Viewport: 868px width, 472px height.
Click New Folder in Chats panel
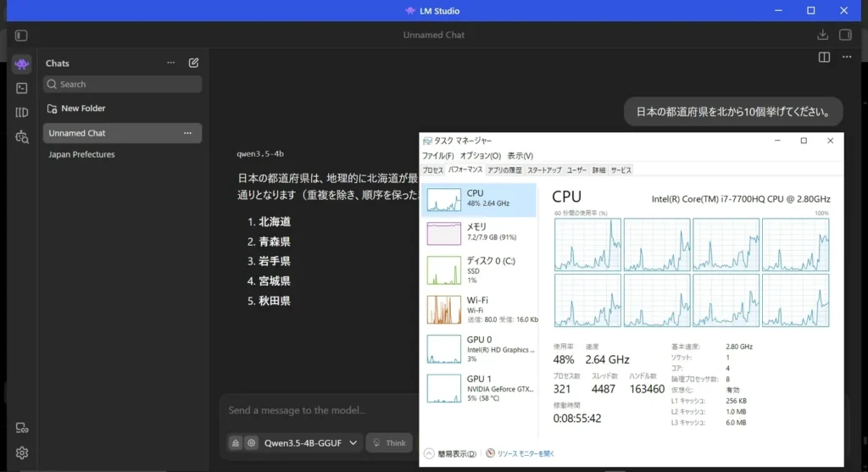(76, 108)
